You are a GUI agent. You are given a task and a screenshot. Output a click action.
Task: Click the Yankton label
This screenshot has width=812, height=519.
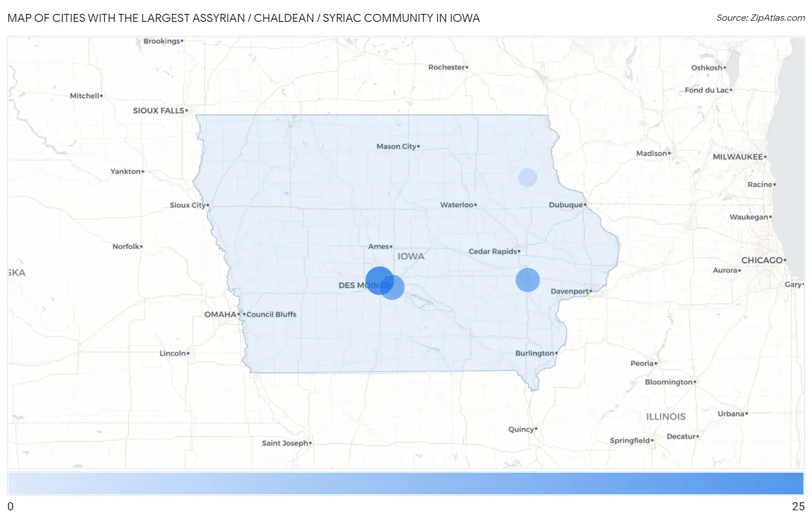(x=125, y=171)
